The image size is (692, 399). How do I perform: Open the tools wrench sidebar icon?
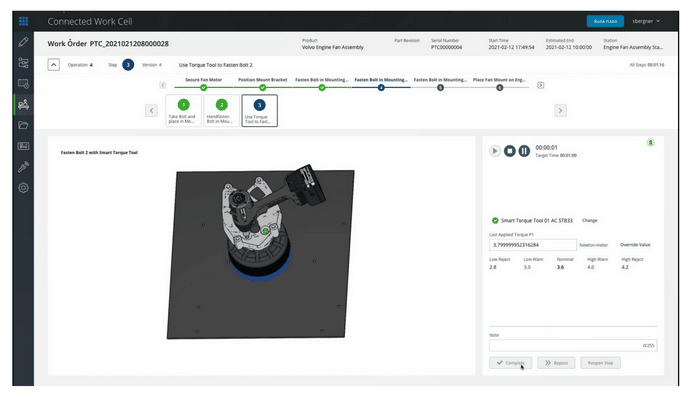[23, 167]
